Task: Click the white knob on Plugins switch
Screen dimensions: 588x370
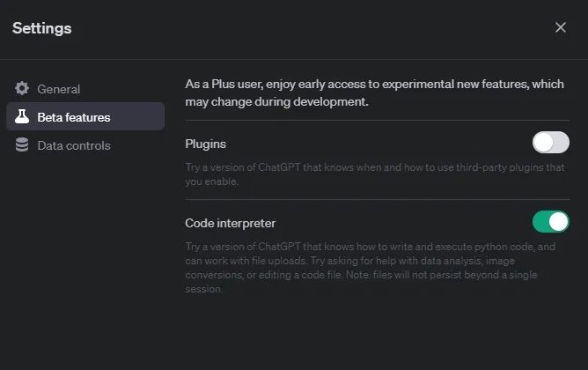Action: (x=543, y=143)
